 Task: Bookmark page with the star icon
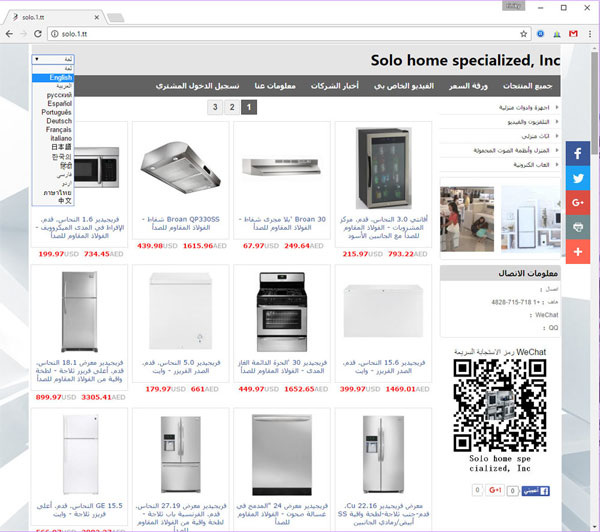click(523, 34)
